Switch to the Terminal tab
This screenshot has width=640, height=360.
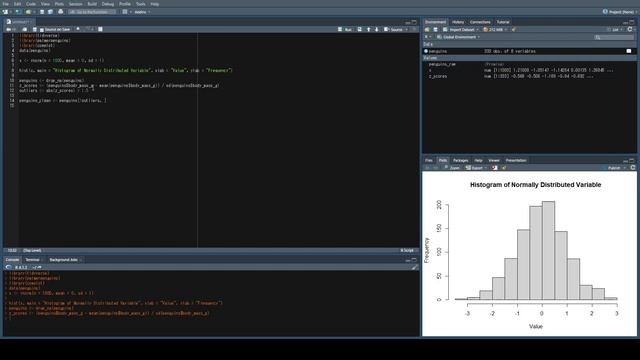(x=33, y=260)
